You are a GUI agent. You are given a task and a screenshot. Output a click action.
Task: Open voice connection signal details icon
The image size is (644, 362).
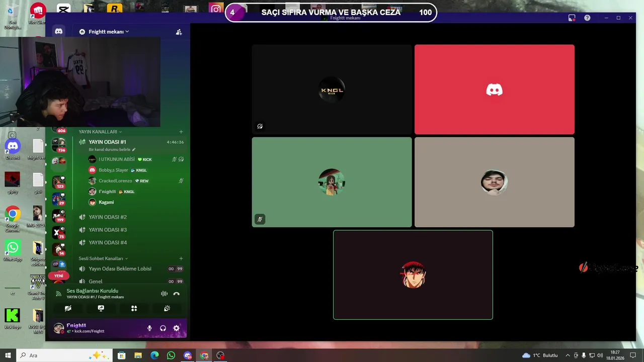coord(58,294)
